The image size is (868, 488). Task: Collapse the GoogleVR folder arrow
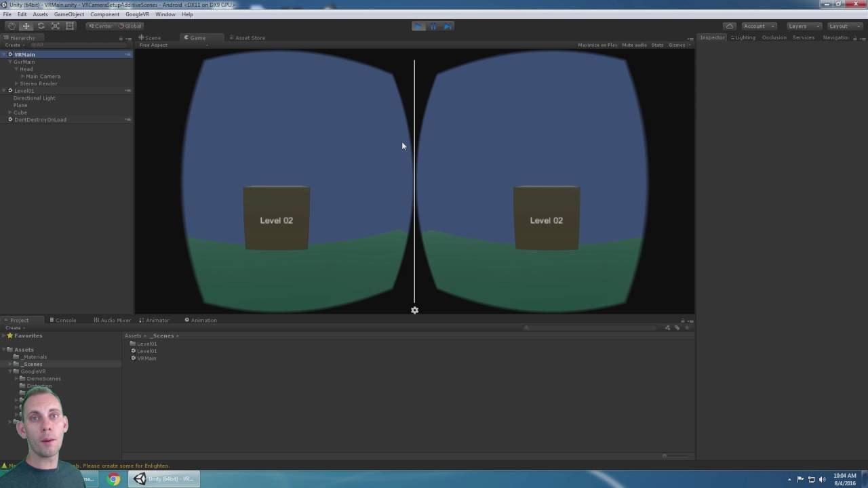tap(10, 371)
